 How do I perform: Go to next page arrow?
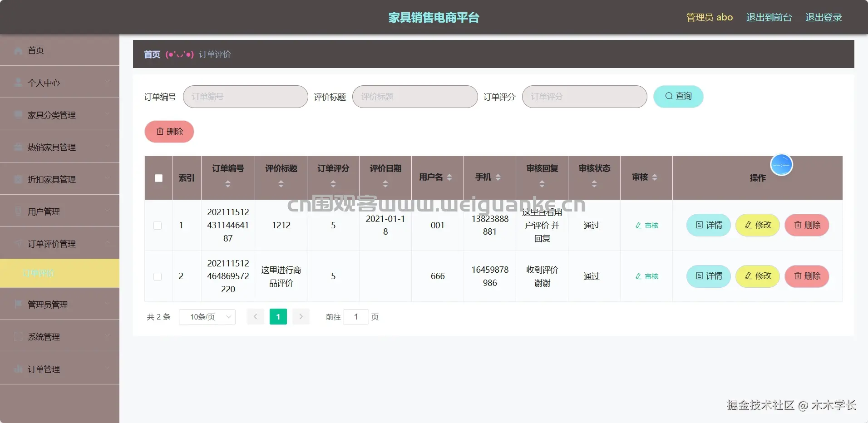301,317
